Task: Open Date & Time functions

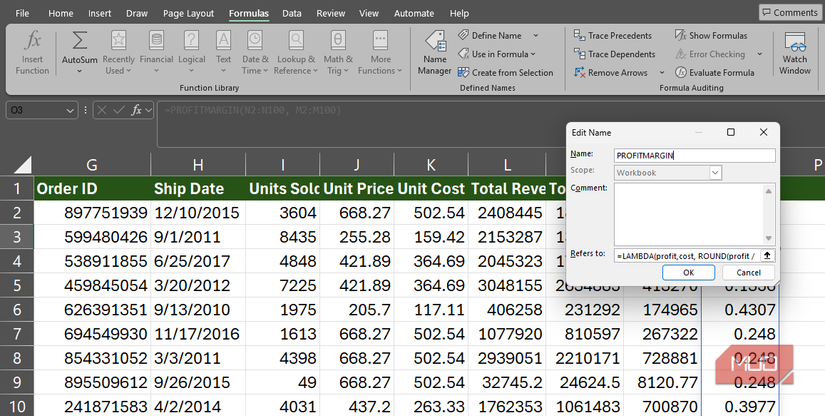Action: point(255,53)
